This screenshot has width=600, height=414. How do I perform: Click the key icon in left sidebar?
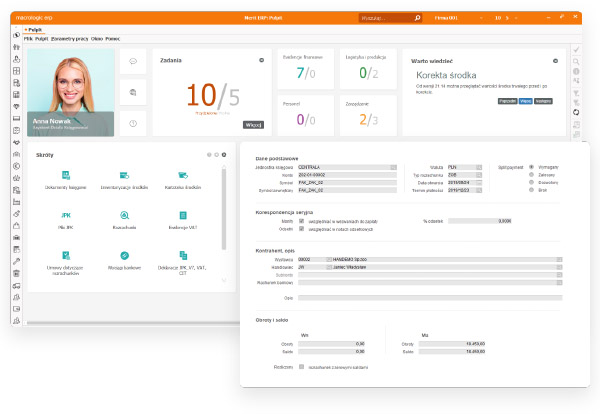16,261
